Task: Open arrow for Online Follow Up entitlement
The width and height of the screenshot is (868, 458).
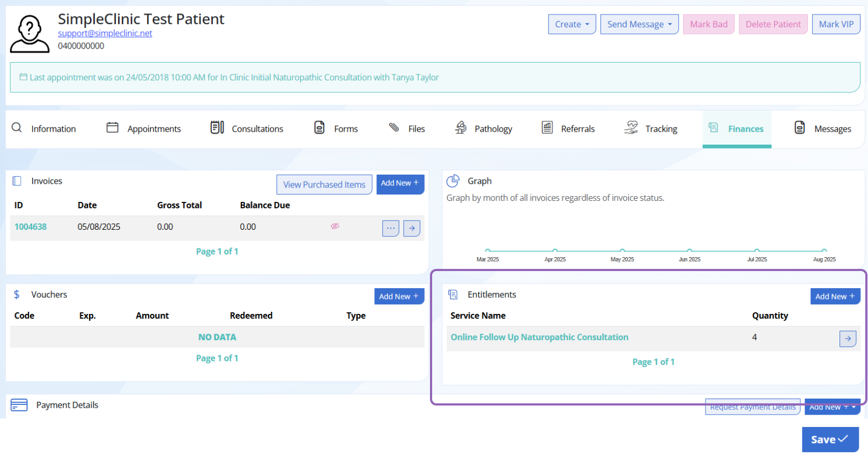Action: point(848,339)
